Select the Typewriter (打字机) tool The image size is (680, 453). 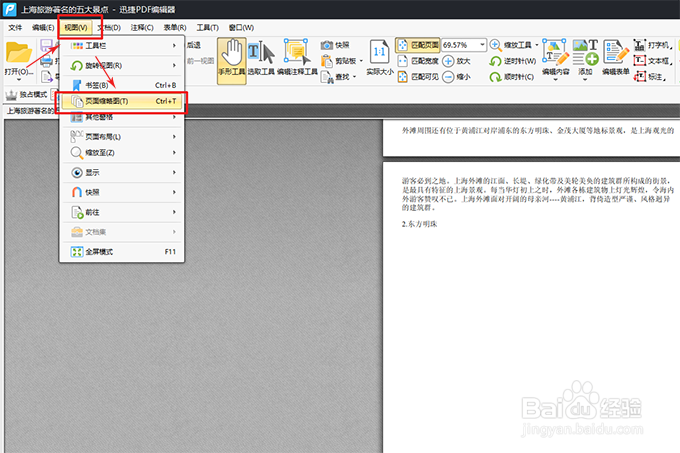pyautogui.click(x=652, y=45)
